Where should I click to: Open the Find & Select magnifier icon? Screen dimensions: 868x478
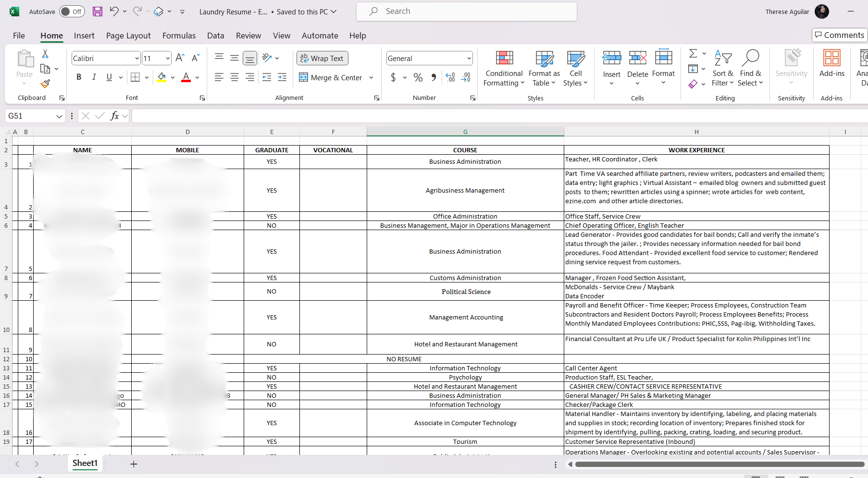(750, 59)
